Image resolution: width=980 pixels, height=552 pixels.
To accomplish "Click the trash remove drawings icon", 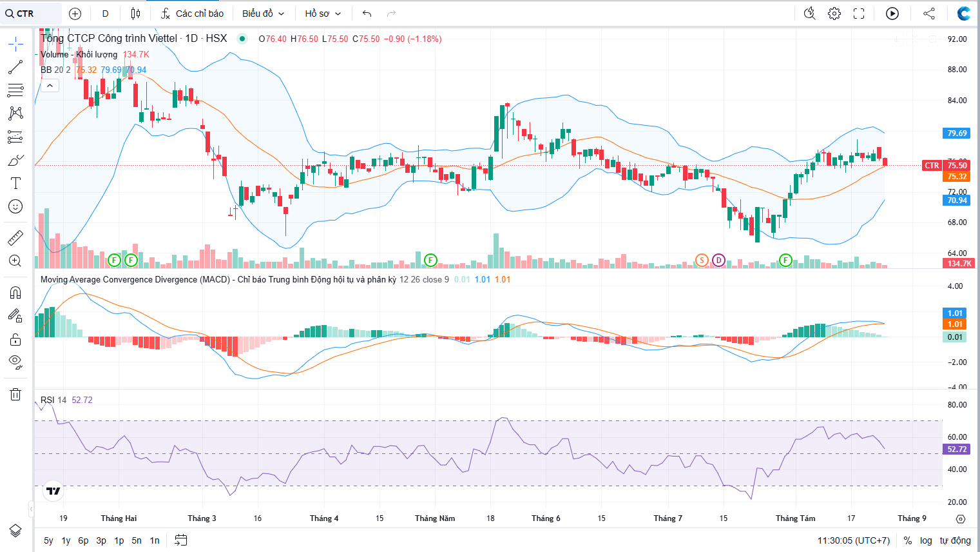I will (x=15, y=394).
